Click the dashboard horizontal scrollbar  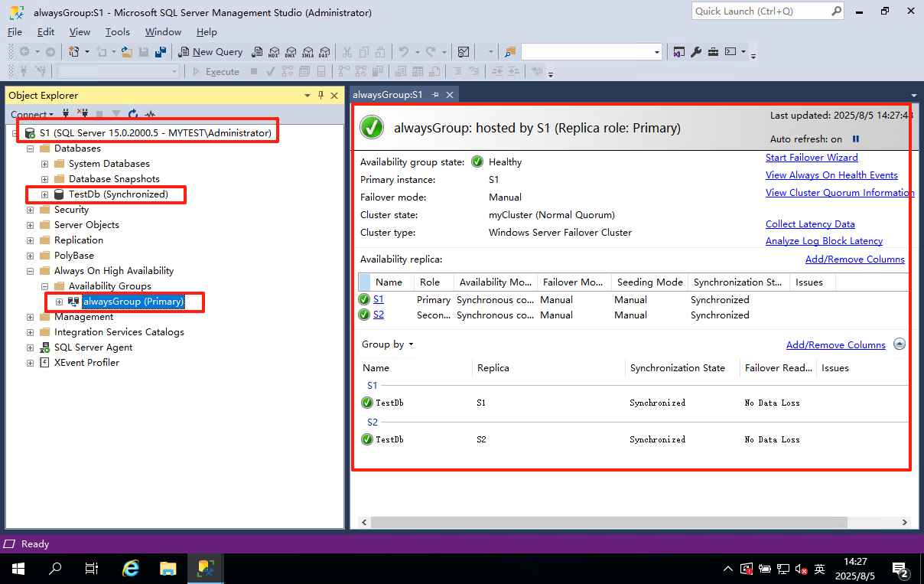pos(610,522)
